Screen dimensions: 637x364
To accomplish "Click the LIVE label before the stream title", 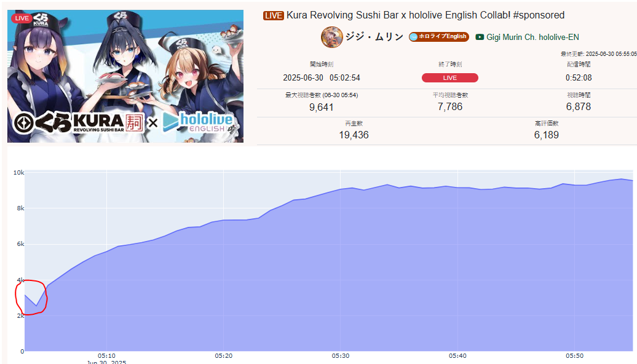I will click(273, 15).
